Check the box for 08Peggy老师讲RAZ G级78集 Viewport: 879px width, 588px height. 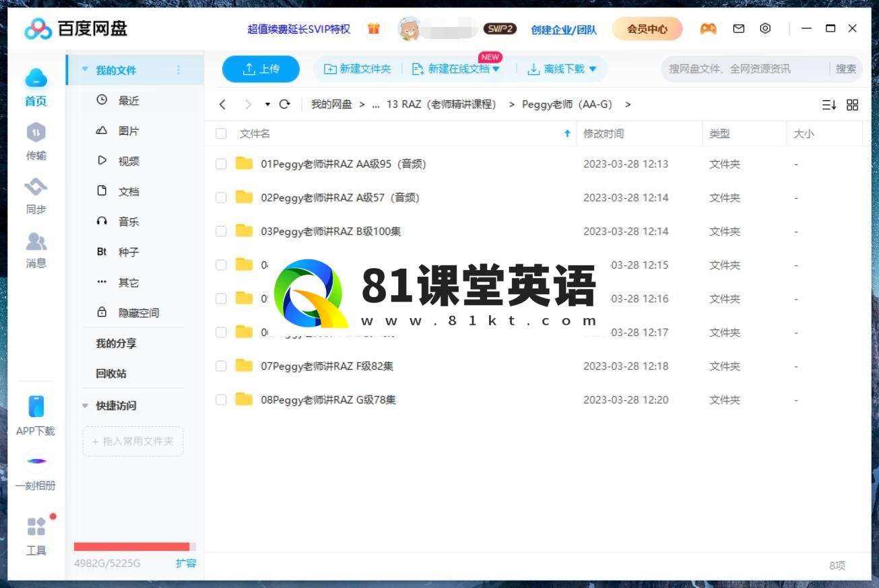221,399
